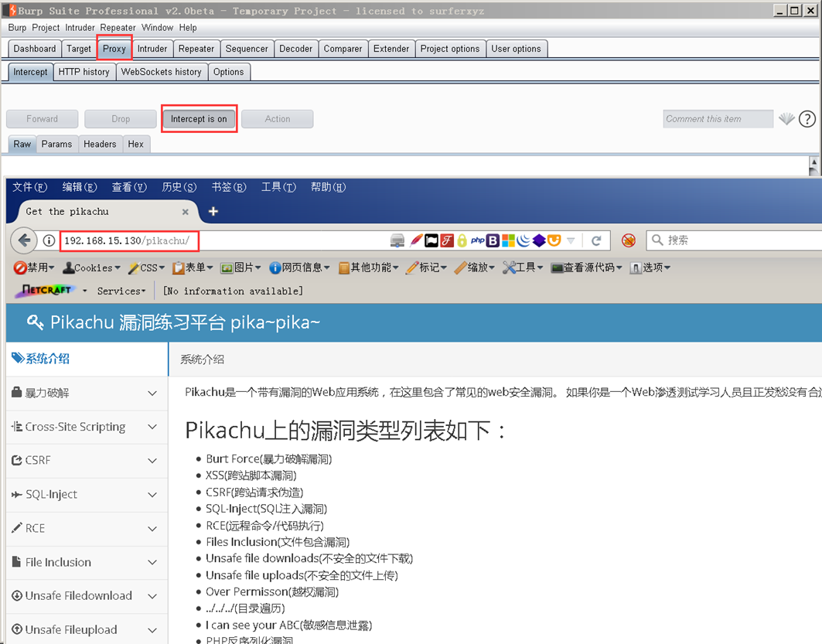Open the Burp Intruder tab
822x644 pixels.
point(152,49)
